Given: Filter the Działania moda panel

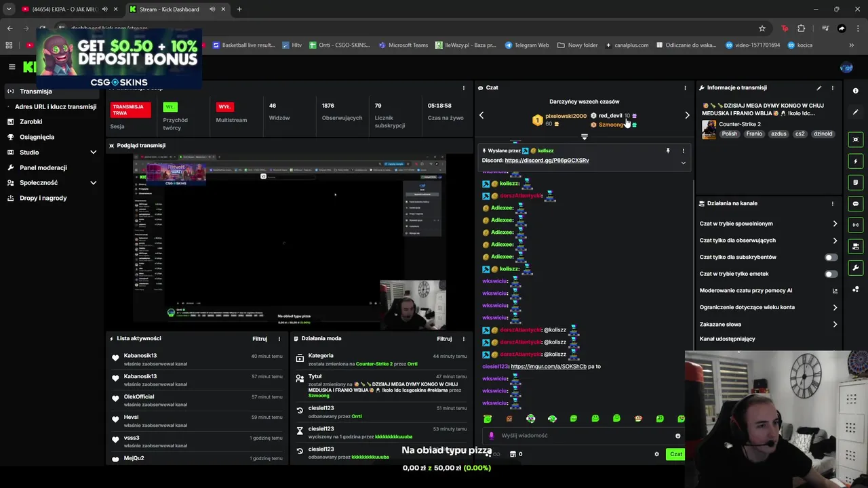Looking at the screenshot, I should (444, 339).
